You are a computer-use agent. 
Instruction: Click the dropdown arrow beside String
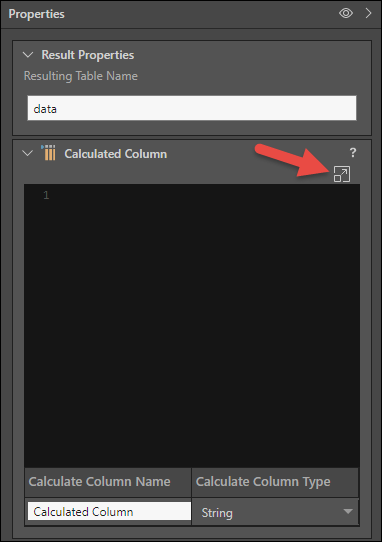pos(348,511)
